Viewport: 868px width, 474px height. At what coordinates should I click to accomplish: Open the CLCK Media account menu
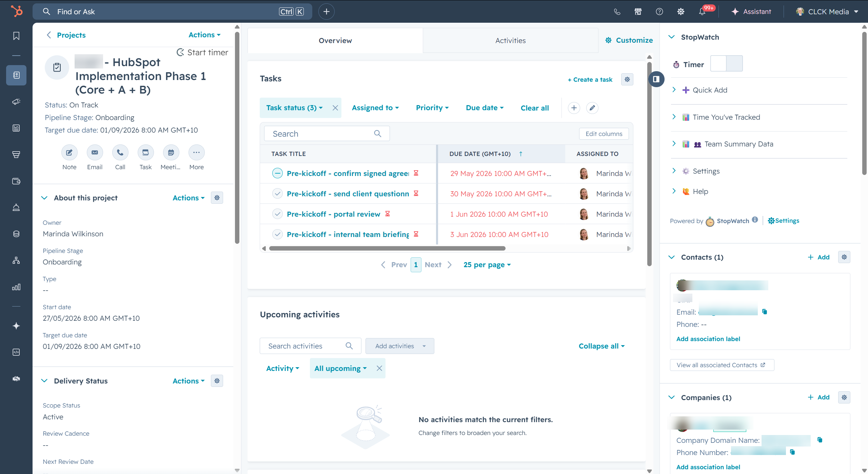[x=827, y=12]
